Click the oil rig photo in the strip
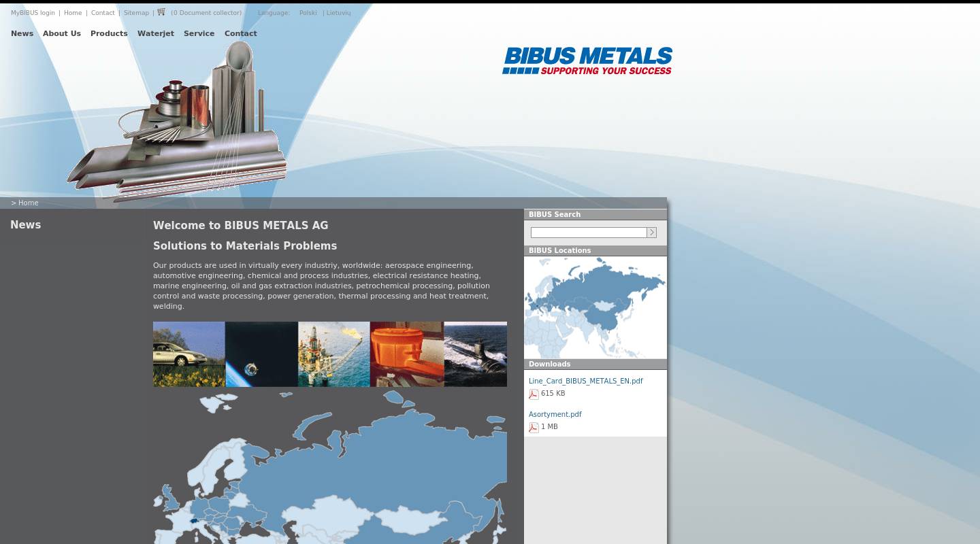 pos(334,354)
